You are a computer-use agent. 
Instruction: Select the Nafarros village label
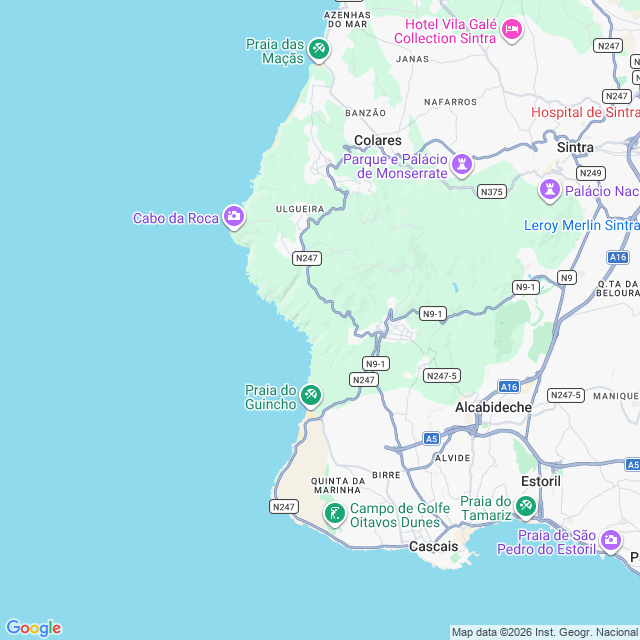450,102
